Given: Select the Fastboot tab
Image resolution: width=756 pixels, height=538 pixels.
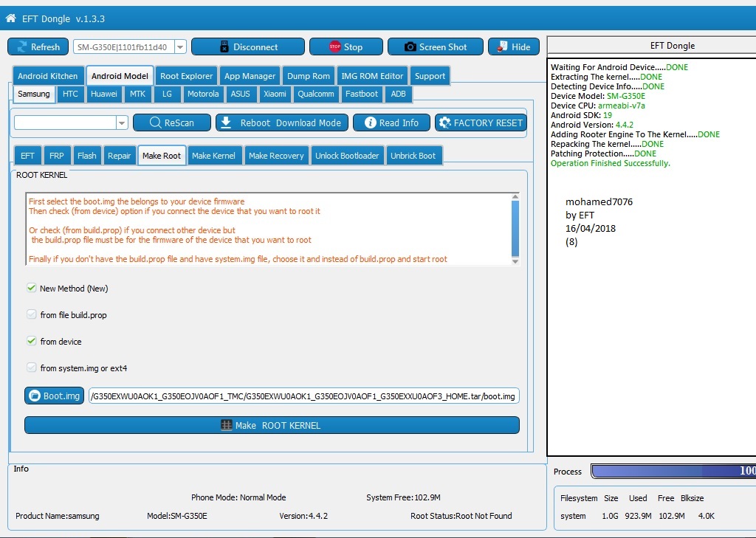Looking at the screenshot, I should pos(362,94).
